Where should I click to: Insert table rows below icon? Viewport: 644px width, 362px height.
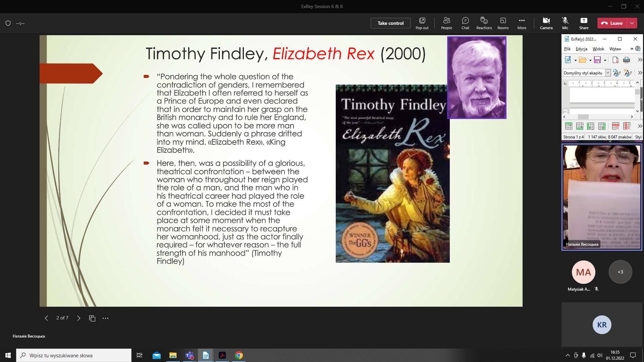580,126
